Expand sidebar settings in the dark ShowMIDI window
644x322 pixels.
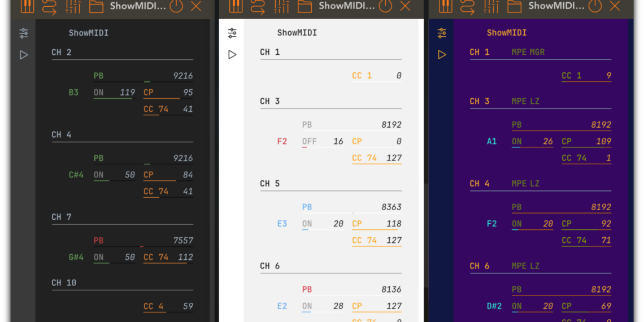24,33
